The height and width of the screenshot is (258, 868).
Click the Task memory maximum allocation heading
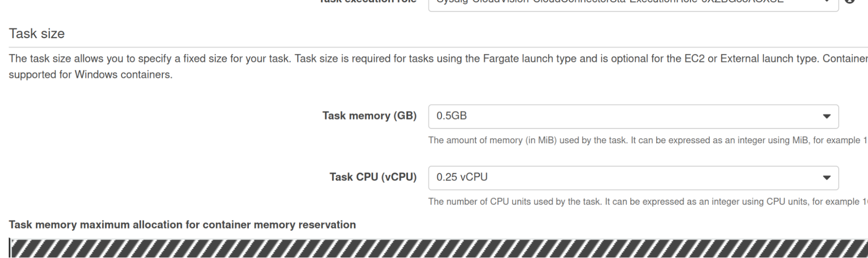click(182, 225)
